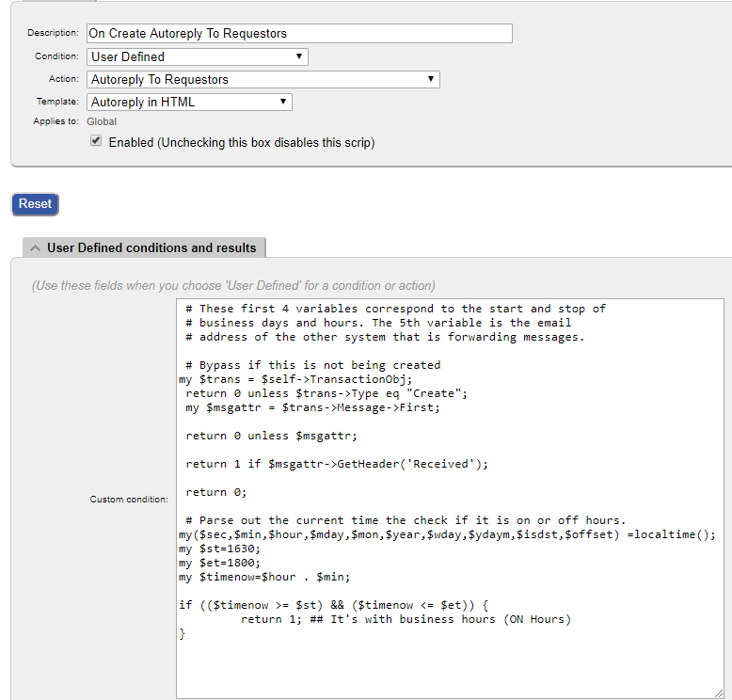Click the 'return 0;' line in code
The height and width of the screenshot is (700, 732).
click(215, 492)
